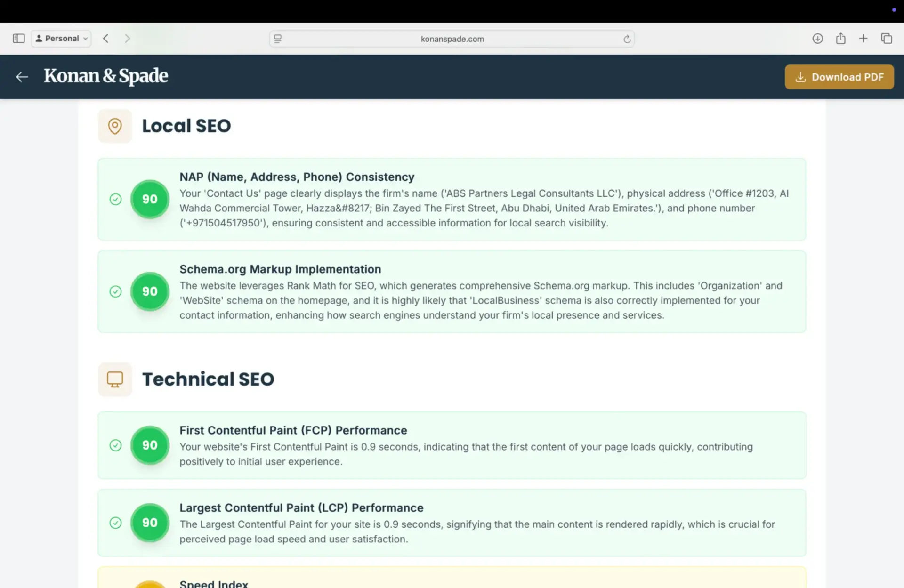Screen dimensions: 904x588
Task: Reload the page with the refresh icon
Action: coord(627,39)
